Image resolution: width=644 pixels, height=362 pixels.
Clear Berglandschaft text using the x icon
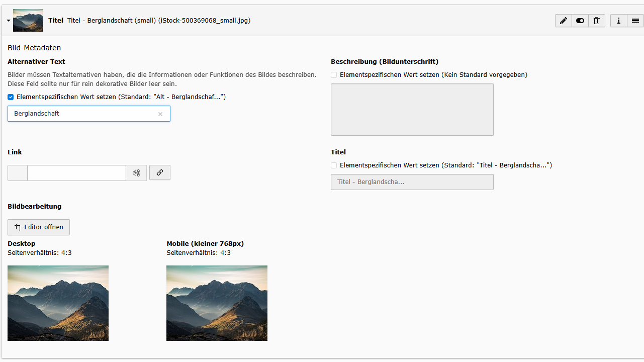coord(160,114)
